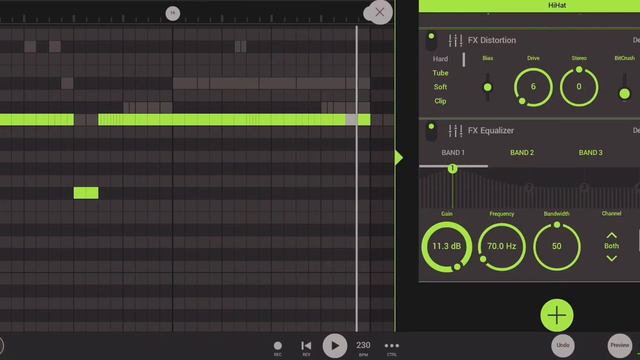Rewind to the start
Viewport: 640px width, 360px height.
306,347
